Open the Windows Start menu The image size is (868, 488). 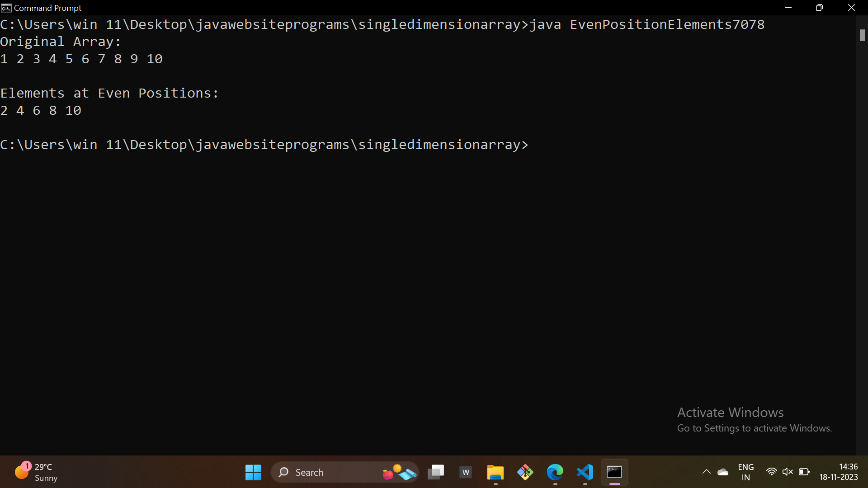coord(253,472)
